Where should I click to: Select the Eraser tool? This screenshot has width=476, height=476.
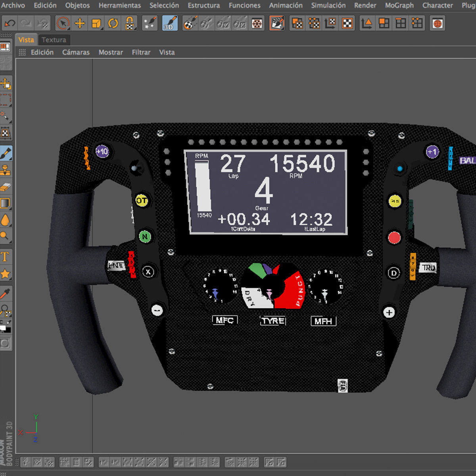pyautogui.click(x=6, y=186)
